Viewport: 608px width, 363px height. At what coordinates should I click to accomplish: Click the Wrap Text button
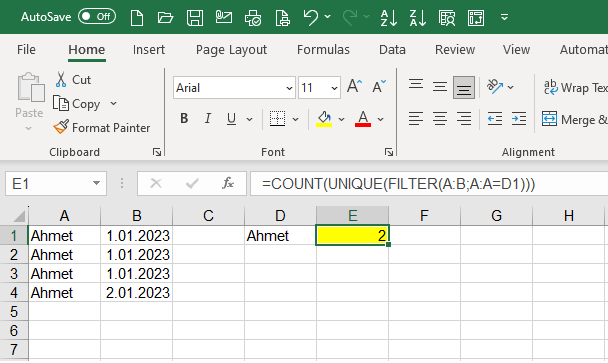575,88
